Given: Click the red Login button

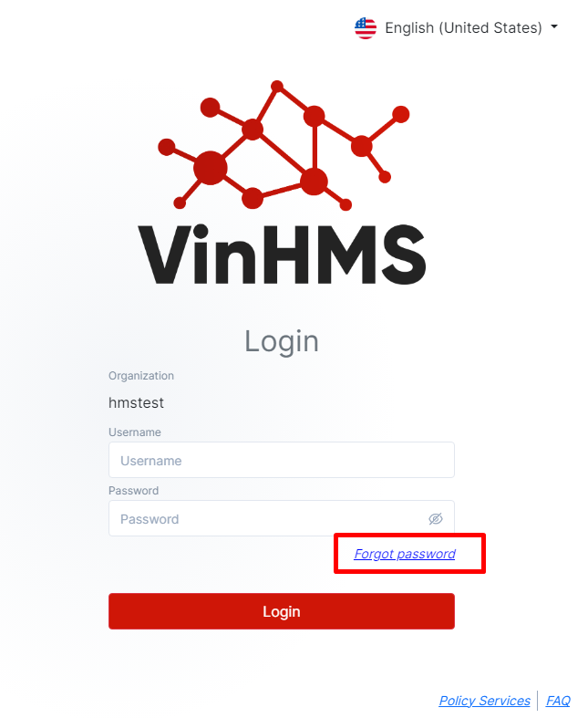Looking at the screenshot, I should point(282,611).
